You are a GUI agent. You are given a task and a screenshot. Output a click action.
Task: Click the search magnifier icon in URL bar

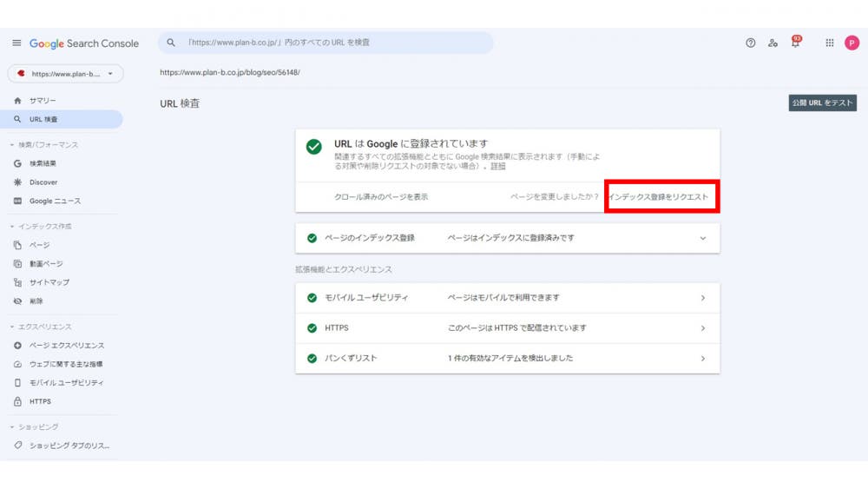click(x=171, y=43)
